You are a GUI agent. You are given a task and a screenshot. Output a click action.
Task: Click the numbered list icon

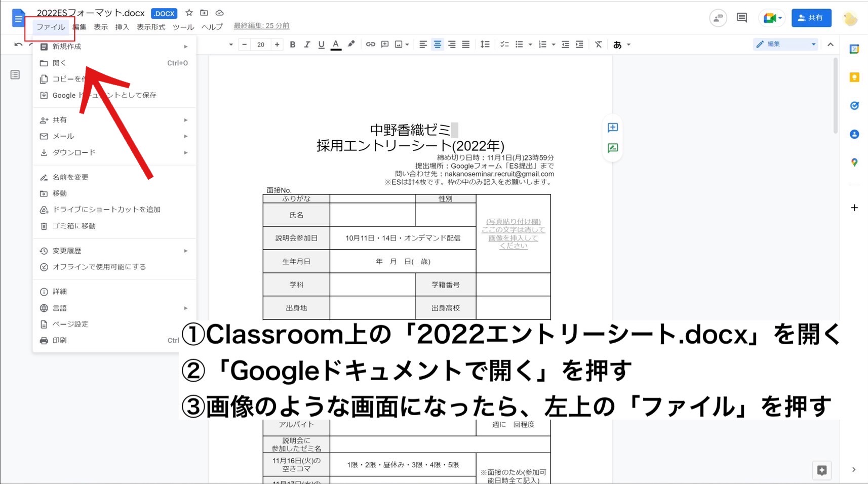coord(542,45)
